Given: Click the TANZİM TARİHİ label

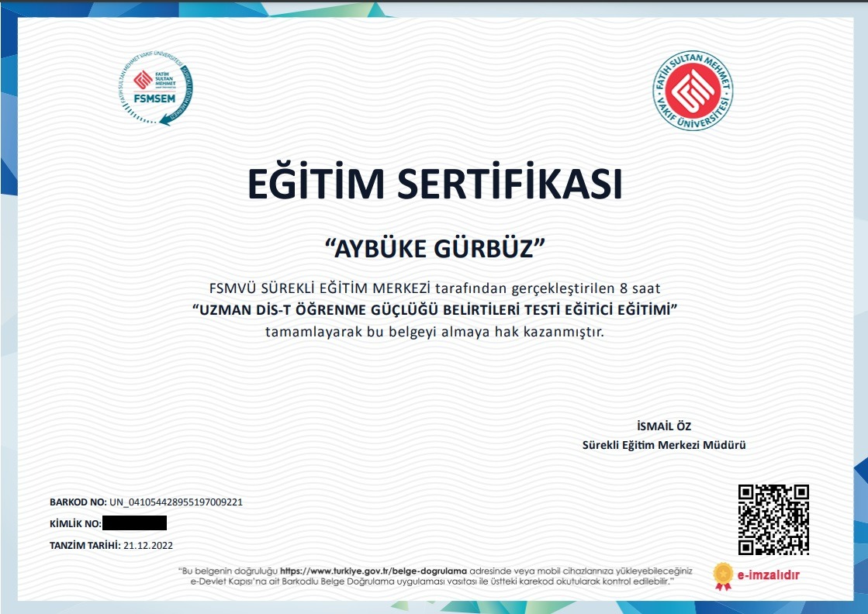Looking at the screenshot, I should point(85,546).
